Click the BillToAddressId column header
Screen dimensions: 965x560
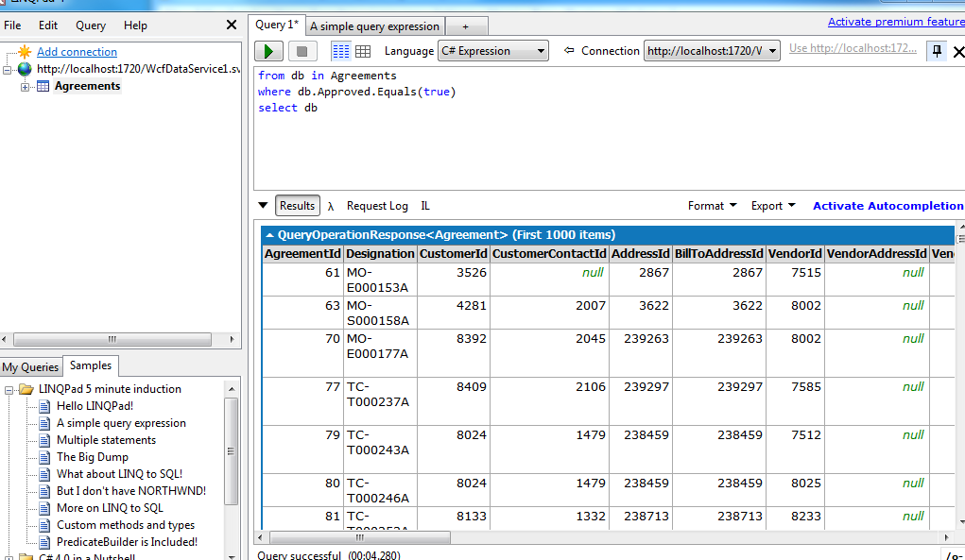(719, 254)
